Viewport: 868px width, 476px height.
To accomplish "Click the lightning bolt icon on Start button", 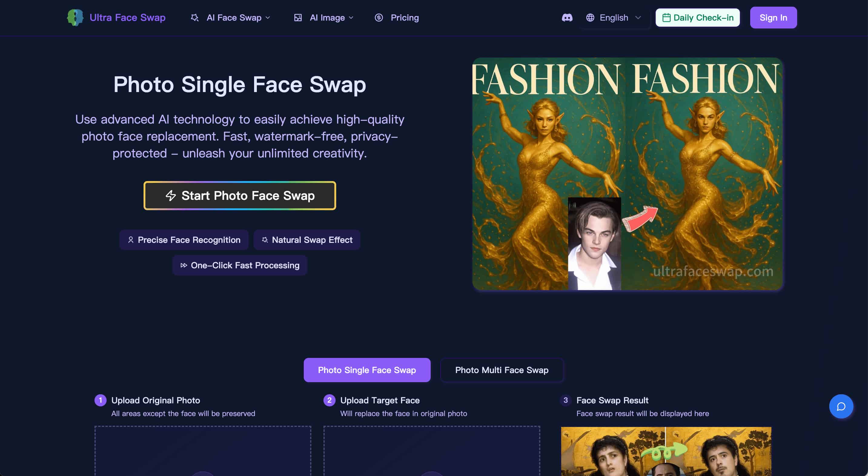I will point(171,195).
